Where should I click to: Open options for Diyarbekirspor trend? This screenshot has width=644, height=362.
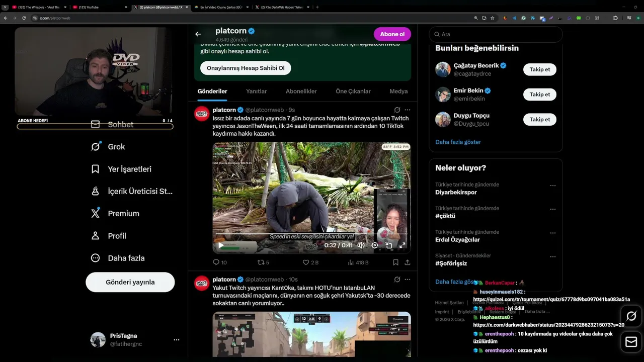tap(553, 186)
